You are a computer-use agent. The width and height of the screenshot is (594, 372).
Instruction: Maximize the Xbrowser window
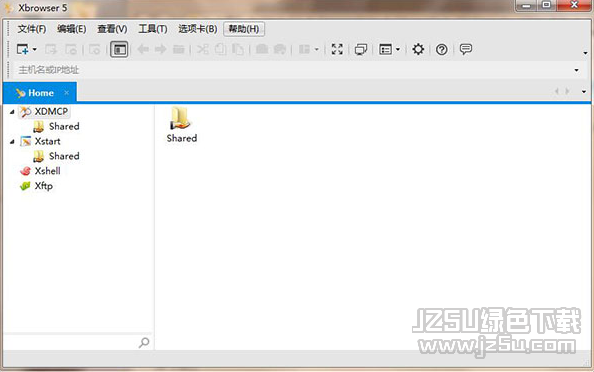pyautogui.click(x=546, y=5)
